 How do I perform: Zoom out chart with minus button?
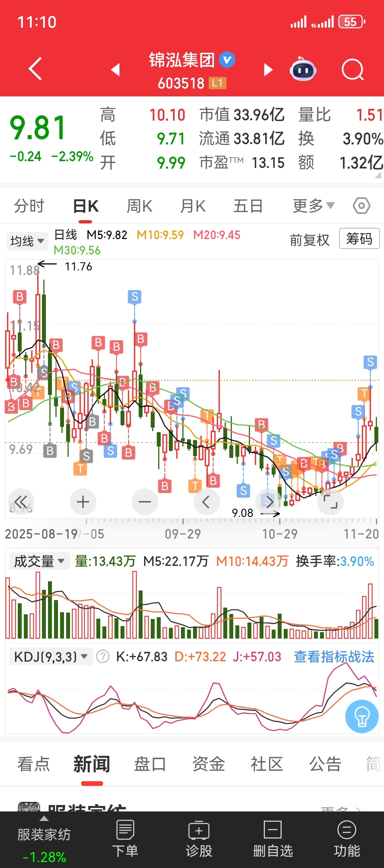pos(145,502)
